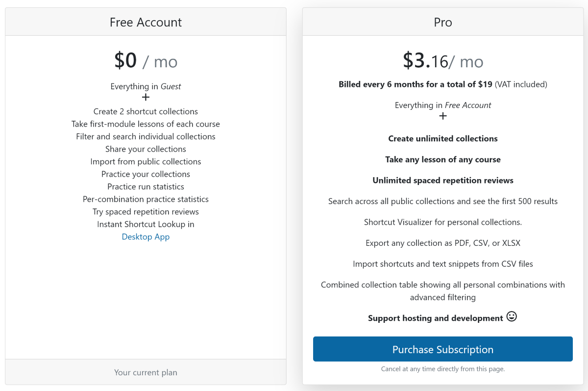Image resolution: width=588 pixels, height=391 pixels.
Task: Click Support hosting and development text
Action: [435, 318]
